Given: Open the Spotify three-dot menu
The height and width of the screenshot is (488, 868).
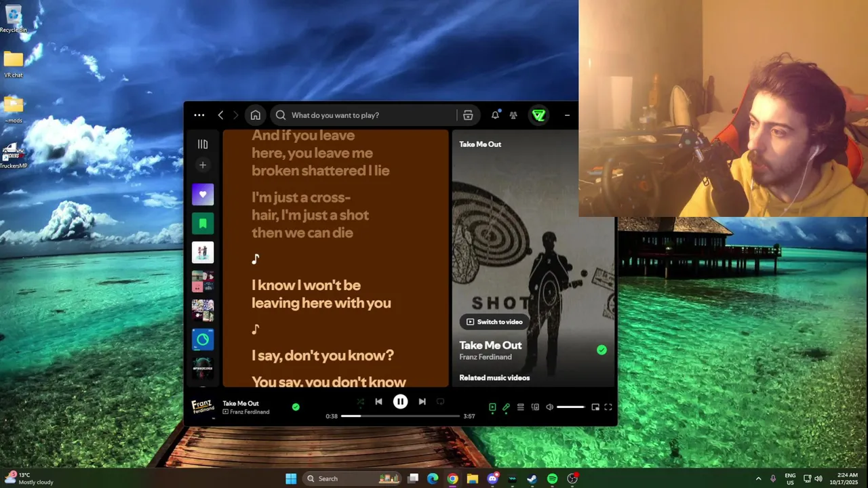Looking at the screenshot, I should point(199,115).
